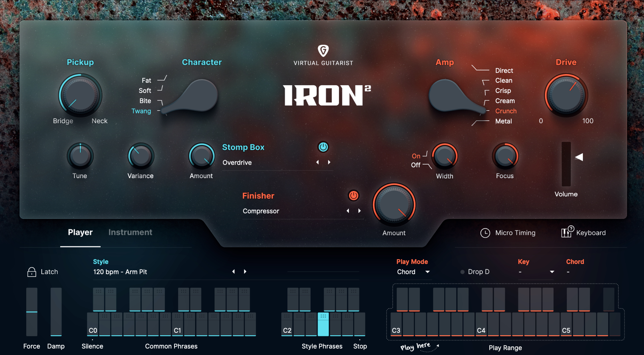Click the Stomp Box Amount knob
644x355 pixels.
tap(202, 156)
